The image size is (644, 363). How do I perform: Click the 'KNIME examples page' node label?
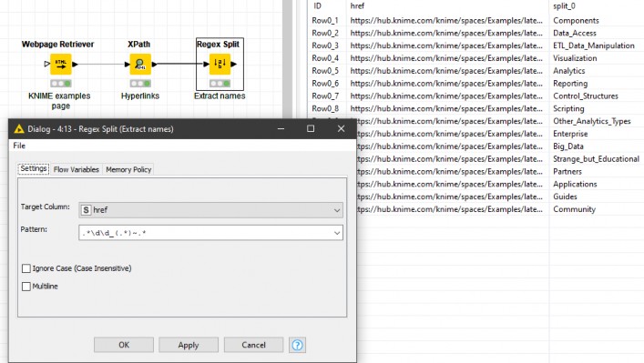point(59,101)
